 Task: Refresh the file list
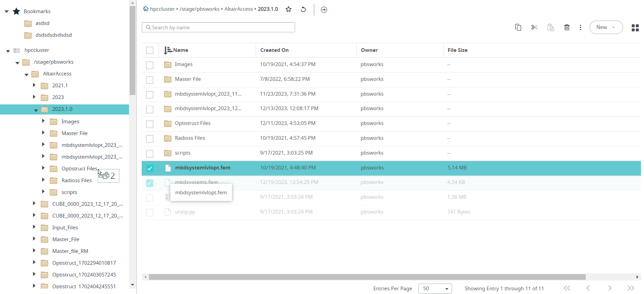point(303,9)
